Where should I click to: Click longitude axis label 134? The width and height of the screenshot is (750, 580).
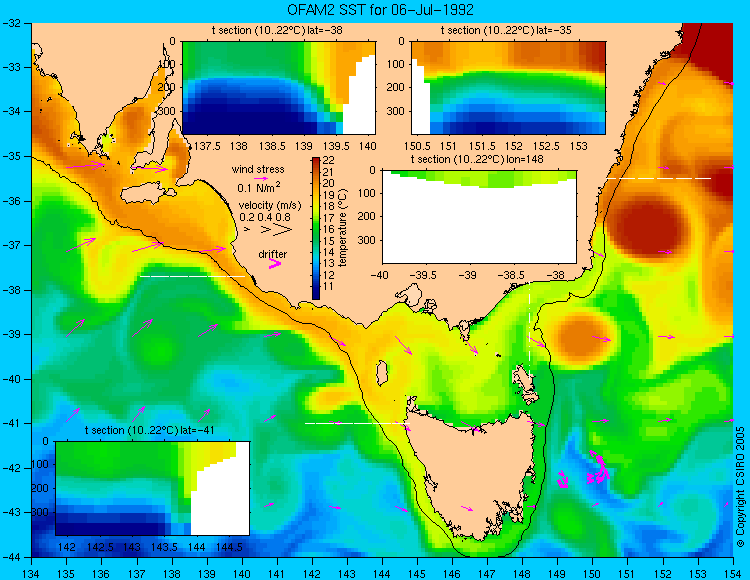(32, 573)
